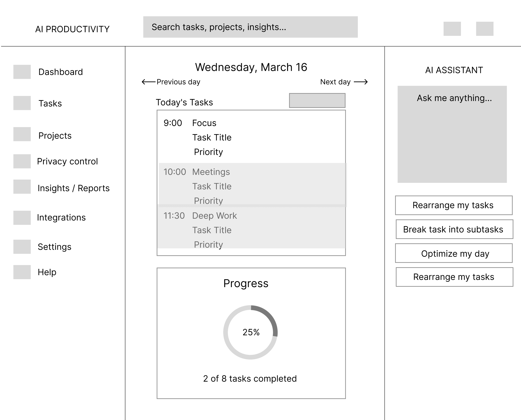Click the icon placeholder beside Insights / Reports
This screenshot has width=521, height=420.
[x=22, y=187]
